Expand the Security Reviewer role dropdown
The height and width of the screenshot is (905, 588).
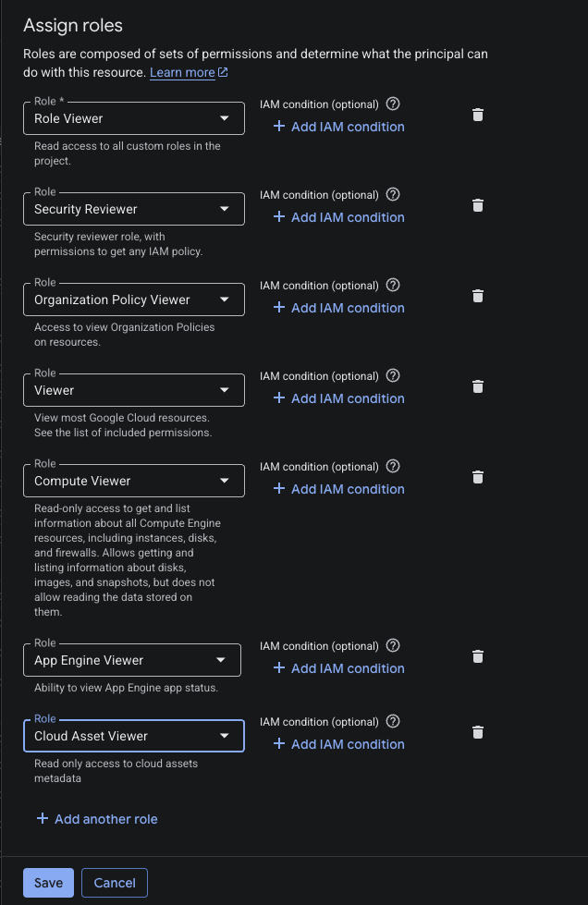click(134, 209)
